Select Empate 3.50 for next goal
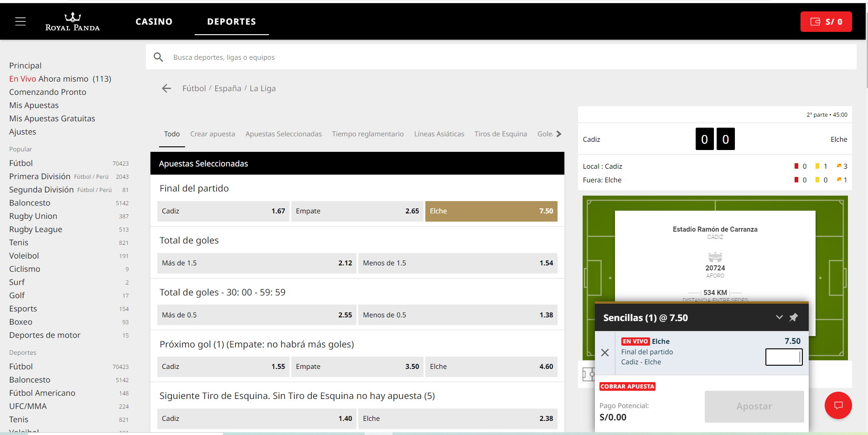 (357, 367)
